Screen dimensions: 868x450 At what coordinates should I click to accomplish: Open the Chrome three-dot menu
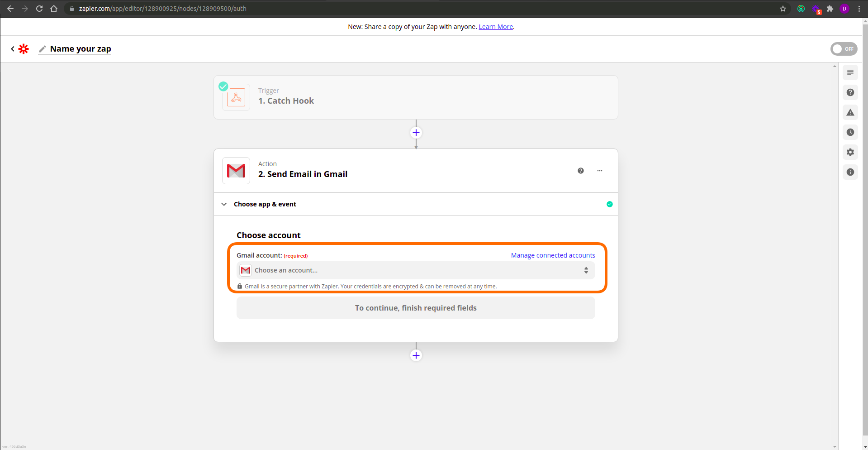[859, 9]
